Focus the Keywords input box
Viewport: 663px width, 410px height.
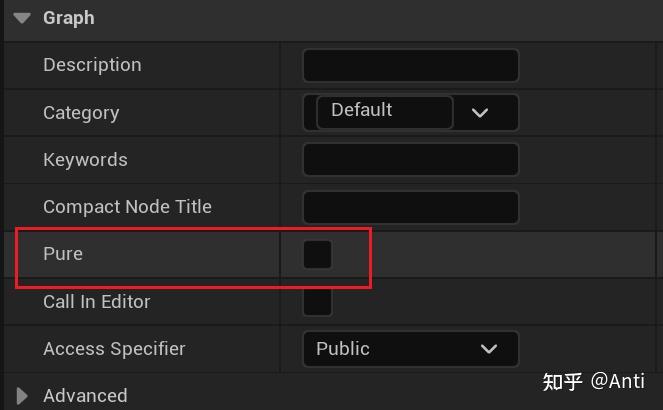[410, 160]
